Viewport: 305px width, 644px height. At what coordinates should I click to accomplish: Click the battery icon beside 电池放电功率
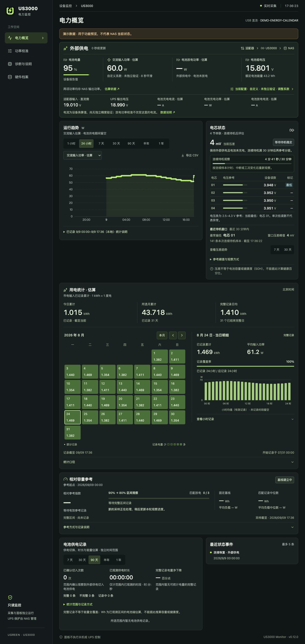(178, 60)
